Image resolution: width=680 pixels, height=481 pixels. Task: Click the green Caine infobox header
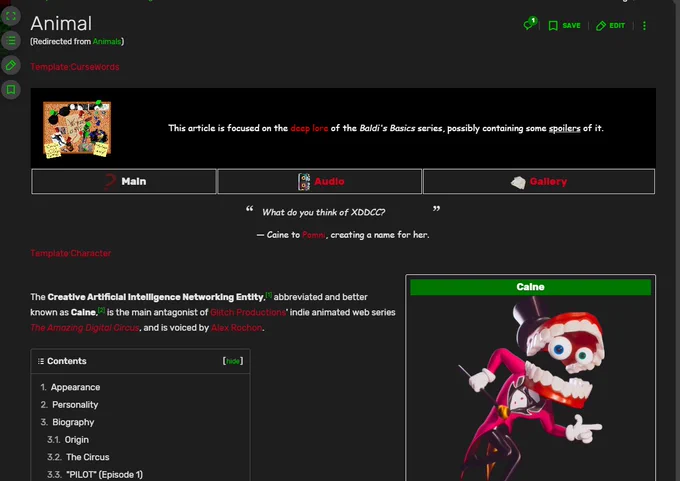tap(530, 287)
